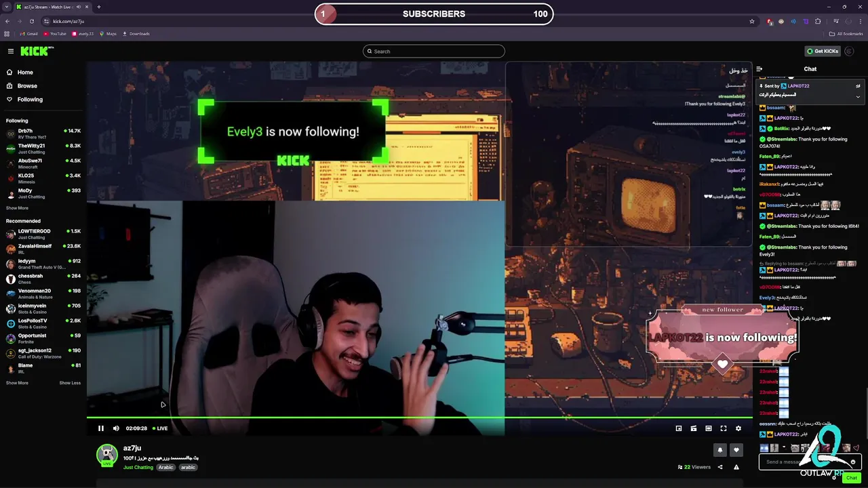Bookmark this page star icon
Image resolution: width=868 pixels, height=488 pixels.
[x=752, y=21]
